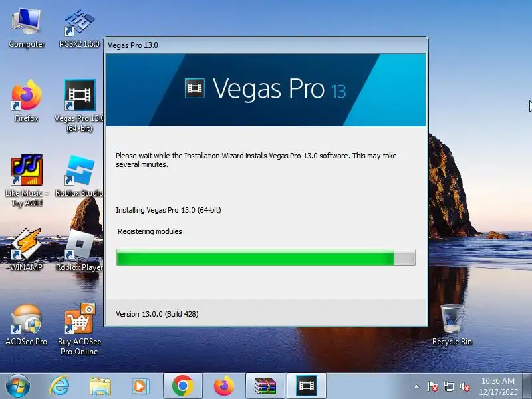Click the film strip logo in Vegas banner
This screenshot has height=399, width=532.
195,88
